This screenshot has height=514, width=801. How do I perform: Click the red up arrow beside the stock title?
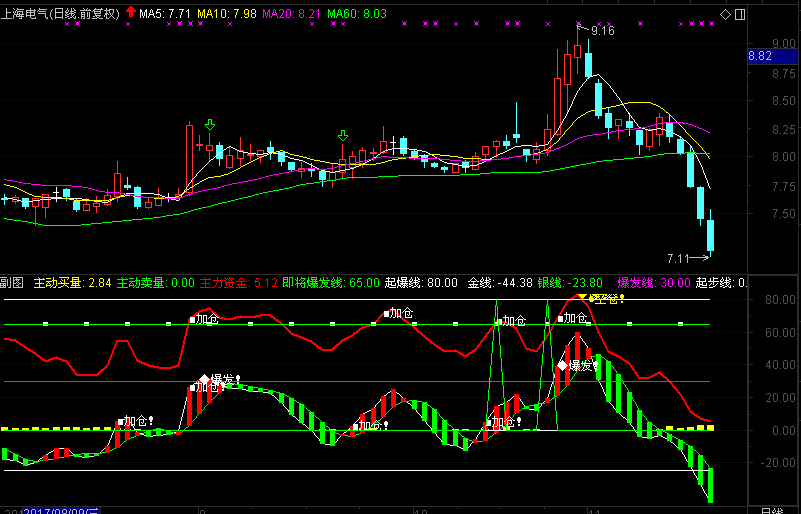(x=131, y=12)
